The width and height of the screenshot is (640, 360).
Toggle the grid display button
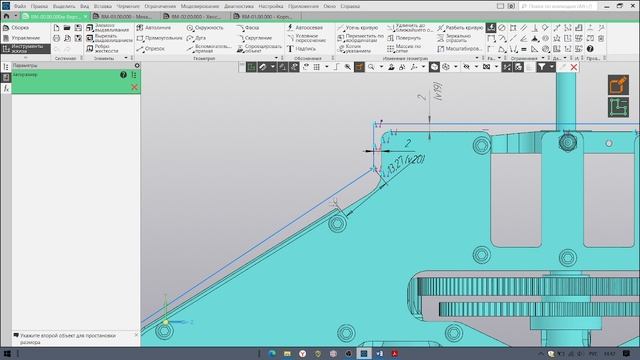pos(316,67)
